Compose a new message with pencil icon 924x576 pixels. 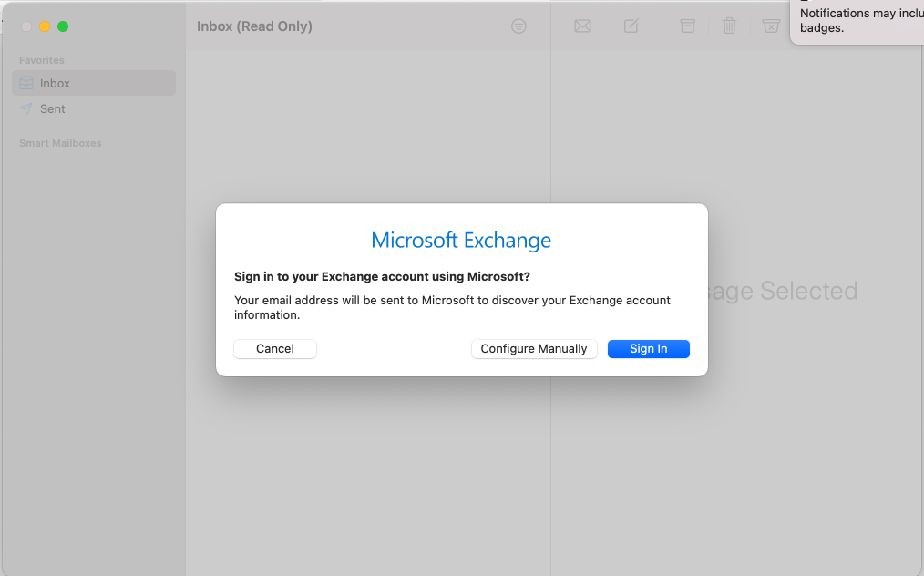[x=631, y=26]
